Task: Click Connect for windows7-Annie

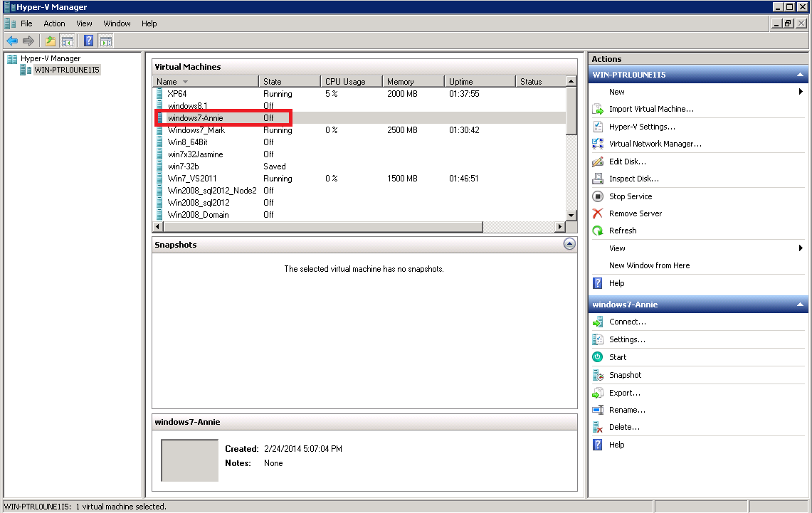Action: click(627, 322)
